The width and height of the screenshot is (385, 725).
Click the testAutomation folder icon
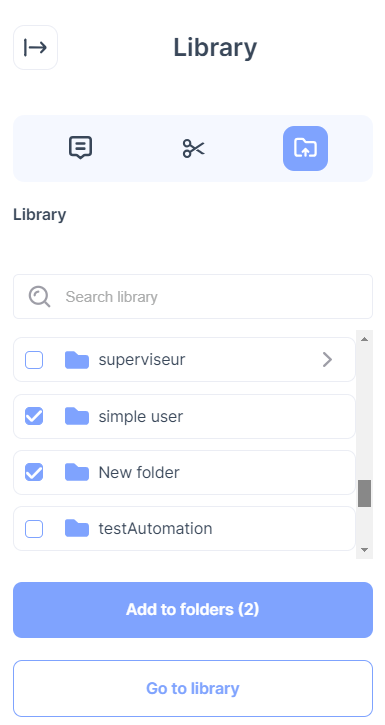click(77, 528)
